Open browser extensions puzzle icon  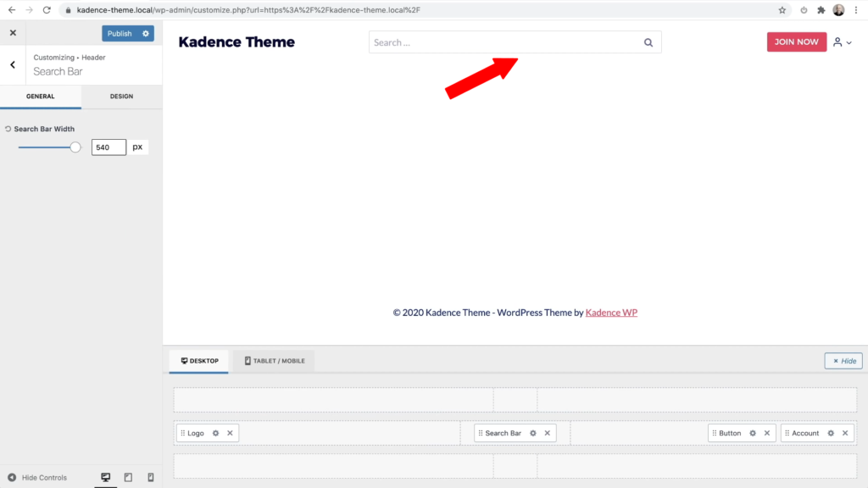point(821,10)
